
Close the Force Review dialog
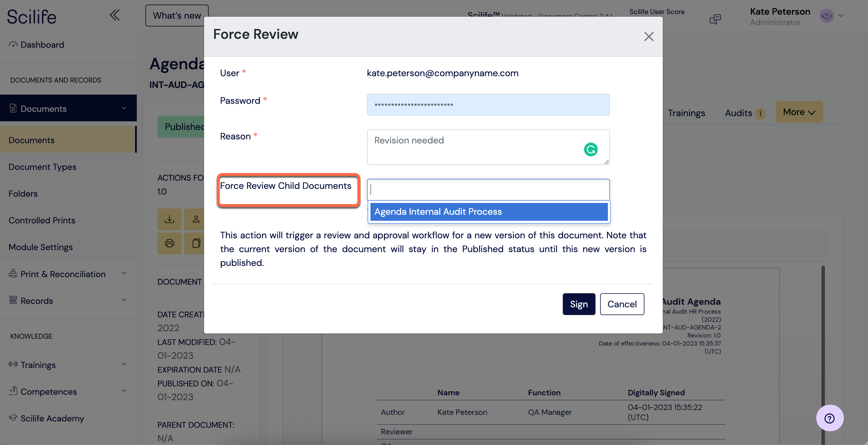(649, 37)
